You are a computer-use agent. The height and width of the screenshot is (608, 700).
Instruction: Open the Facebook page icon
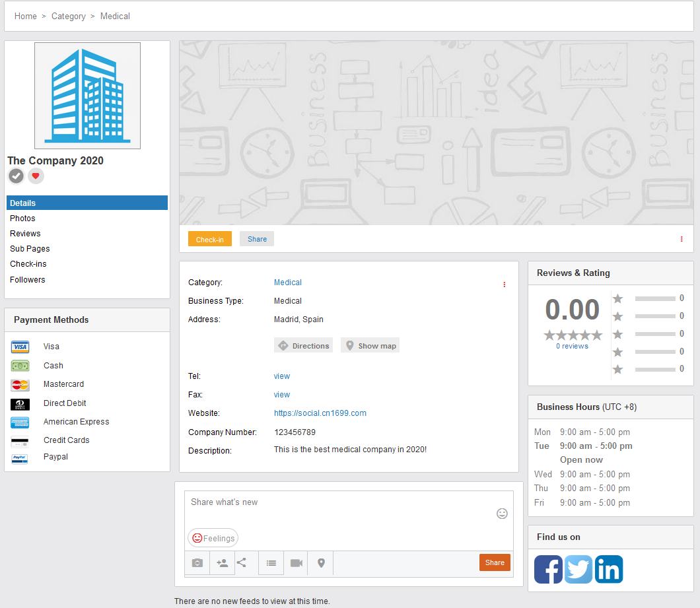point(548,569)
